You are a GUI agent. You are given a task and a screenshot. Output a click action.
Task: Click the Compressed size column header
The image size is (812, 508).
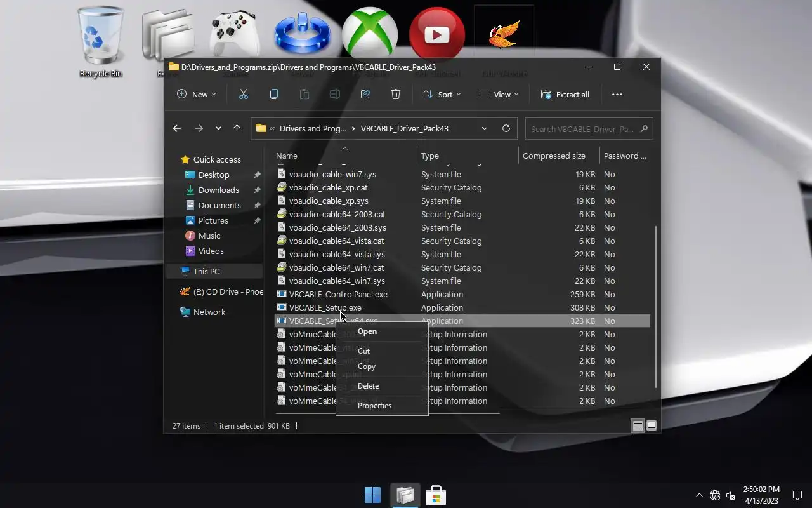558,156
